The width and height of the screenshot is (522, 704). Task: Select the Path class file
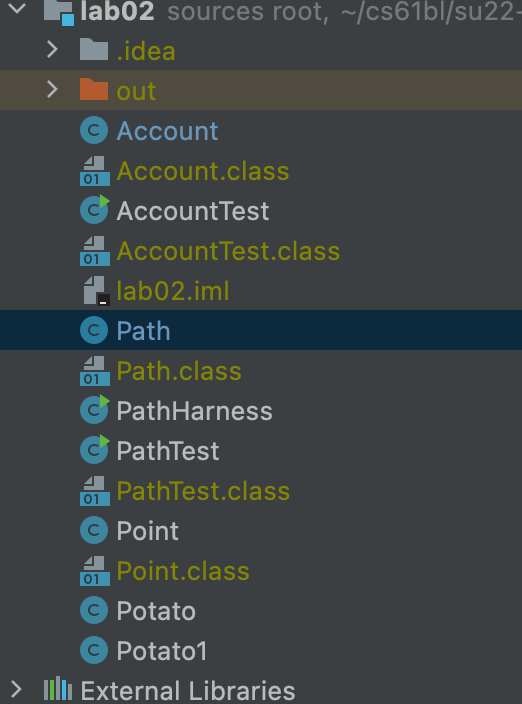261,330
